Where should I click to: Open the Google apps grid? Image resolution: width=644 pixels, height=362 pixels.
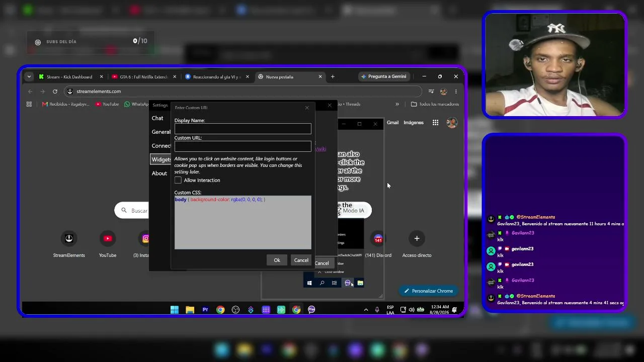point(436,123)
